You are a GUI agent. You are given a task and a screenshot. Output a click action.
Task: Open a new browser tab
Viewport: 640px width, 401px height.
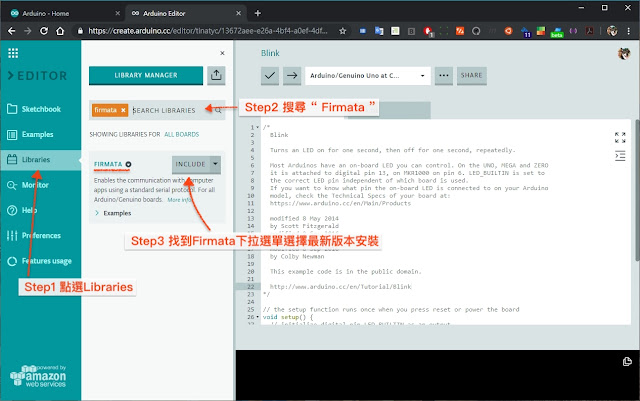pos(258,13)
